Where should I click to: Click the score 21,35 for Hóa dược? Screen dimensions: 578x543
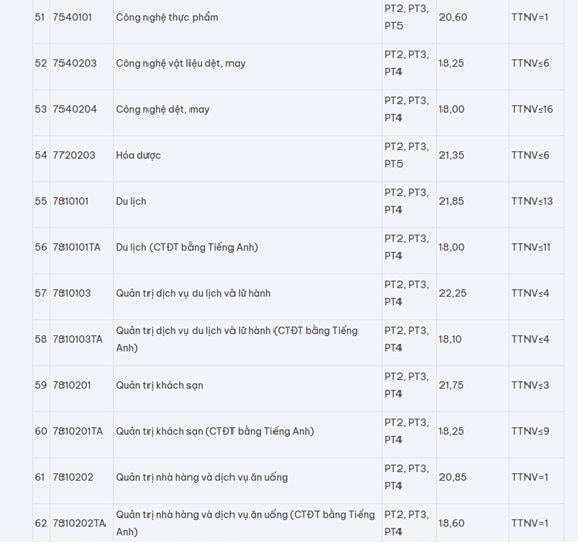451,155
